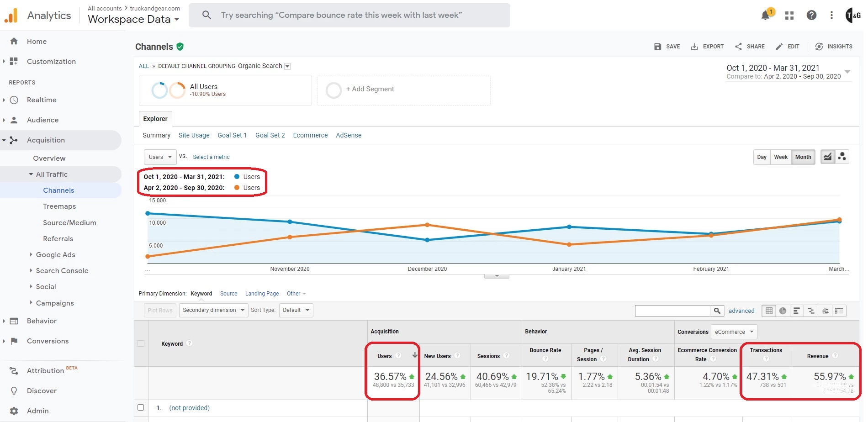868x422 pixels.
Task: Open the Other primary dimension dropdown
Action: 296,294
